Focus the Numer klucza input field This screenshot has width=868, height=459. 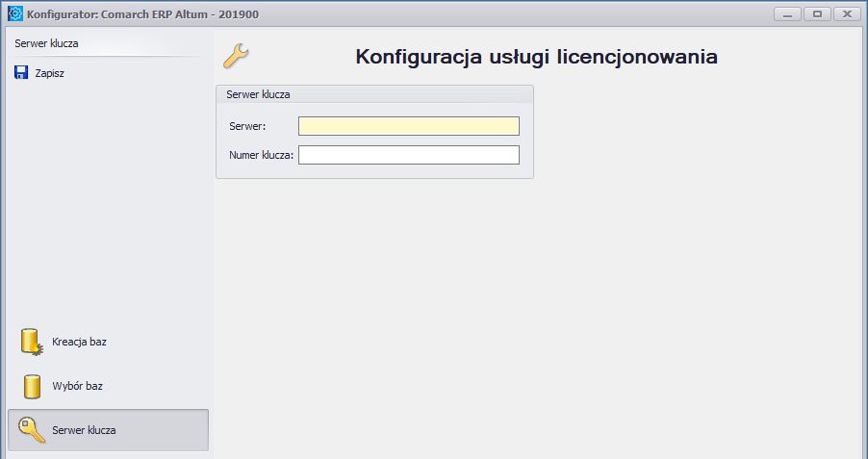coord(409,155)
